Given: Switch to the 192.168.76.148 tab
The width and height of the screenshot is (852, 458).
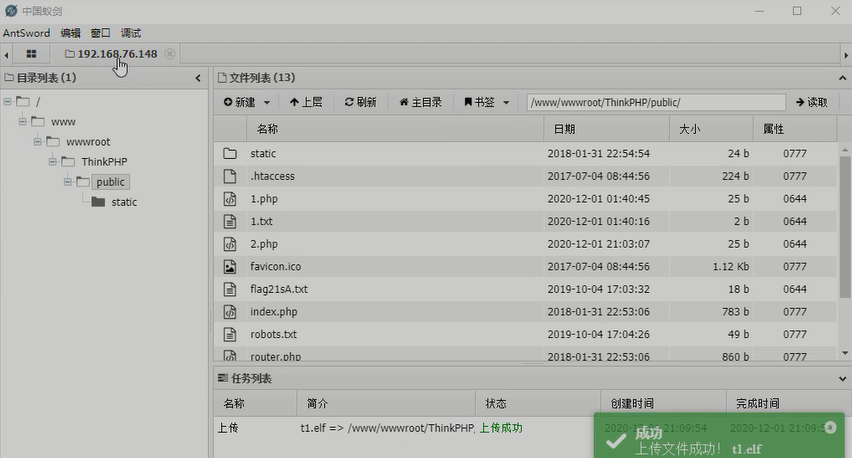Looking at the screenshot, I should tap(111, 54).
